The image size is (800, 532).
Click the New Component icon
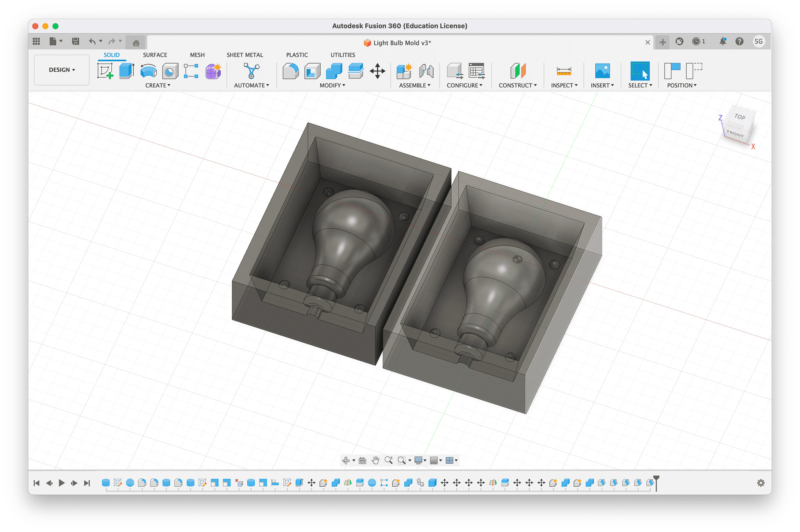click(404, 71)
